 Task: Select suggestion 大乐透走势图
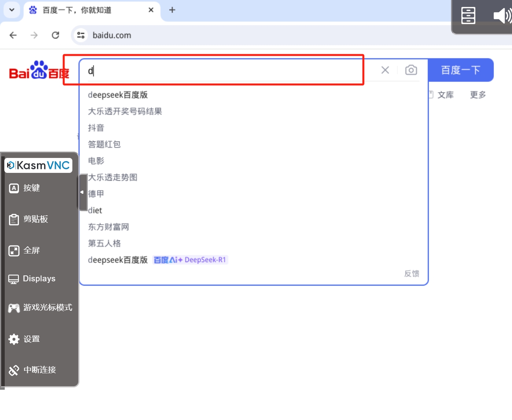click(x=113, y=177)
